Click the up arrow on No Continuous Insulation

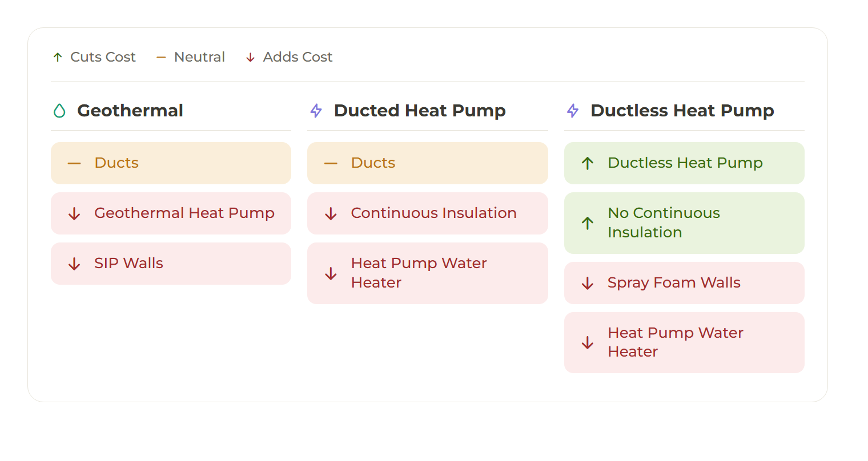(x=588, y=223)
